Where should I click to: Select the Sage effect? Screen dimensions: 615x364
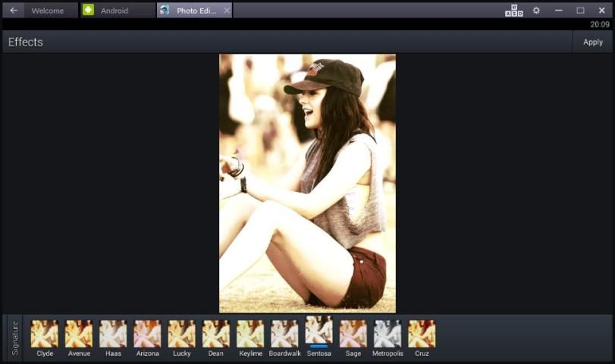353,334
